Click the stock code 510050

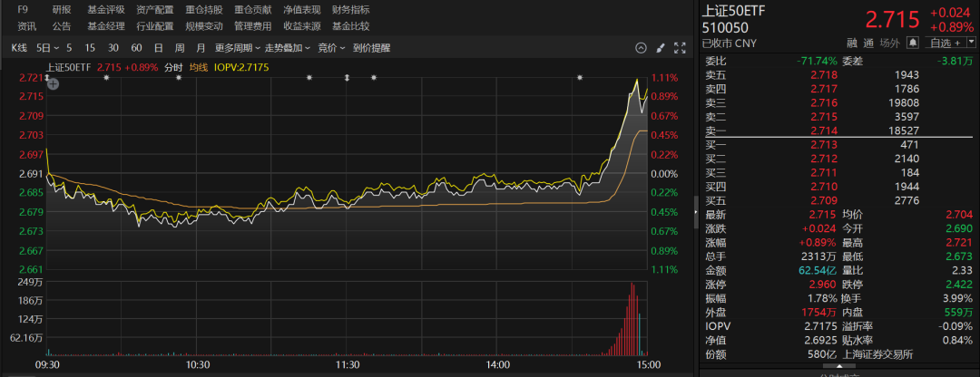tap(725, 27)
